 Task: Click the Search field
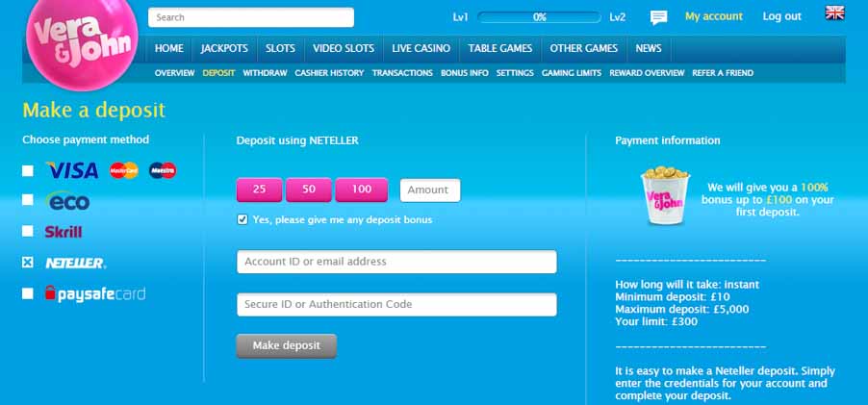coord(251,17)
